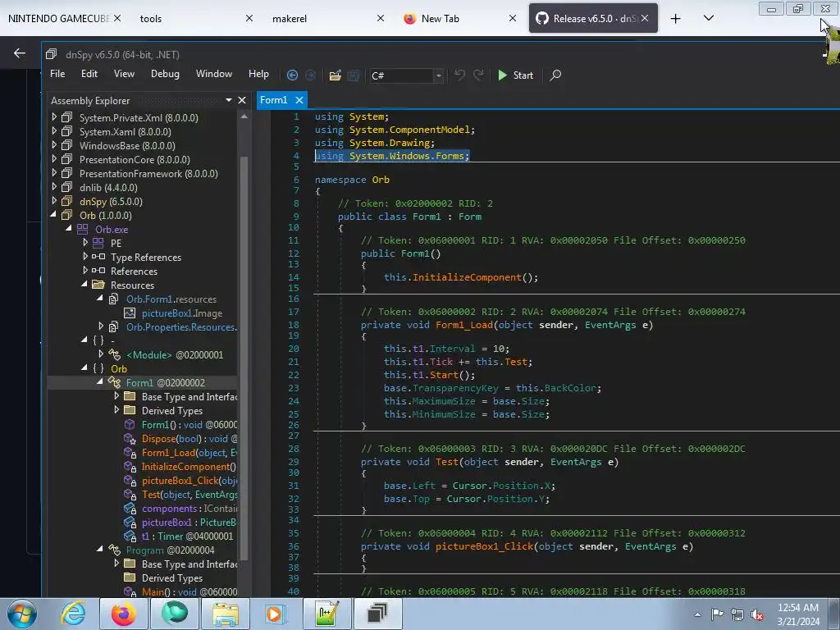
Task: Click the Form base class in code
Action: (x=470, y=217)
